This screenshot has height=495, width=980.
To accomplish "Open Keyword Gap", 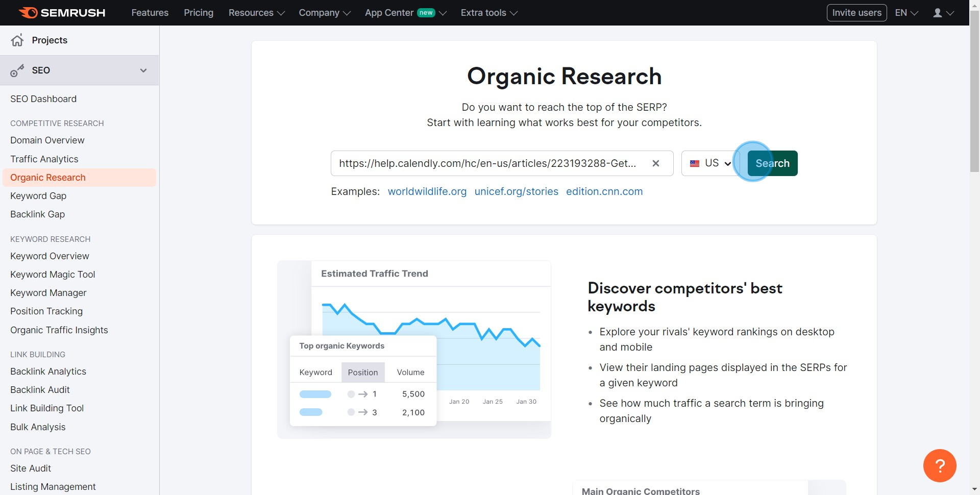I will click(x=38, y=196).
